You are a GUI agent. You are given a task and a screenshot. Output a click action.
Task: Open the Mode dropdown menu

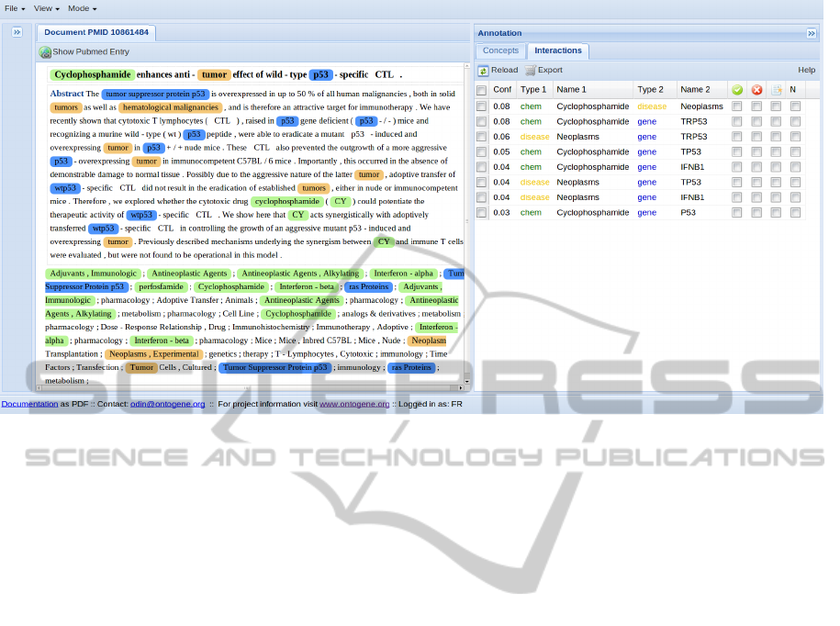coord(82,8)
